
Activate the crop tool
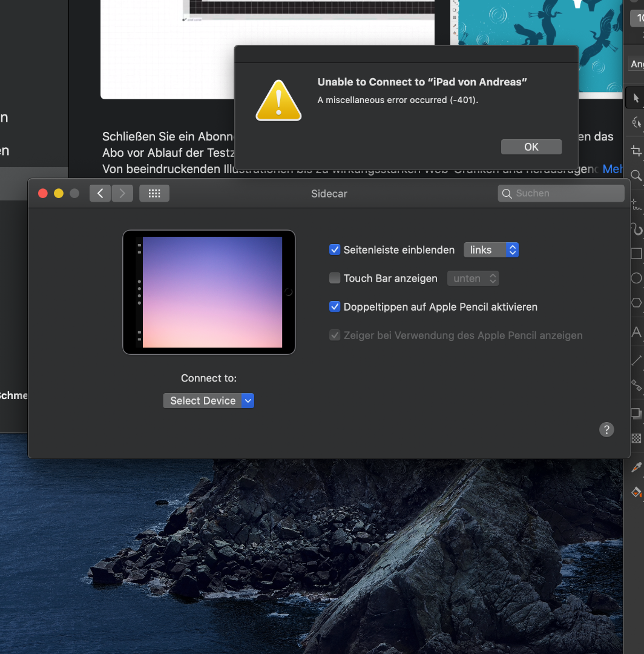[637, 151]
